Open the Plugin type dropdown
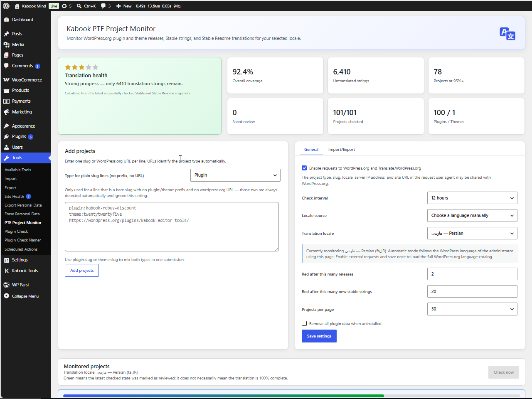This screenshot has height=399, width=532. point(235,175)
